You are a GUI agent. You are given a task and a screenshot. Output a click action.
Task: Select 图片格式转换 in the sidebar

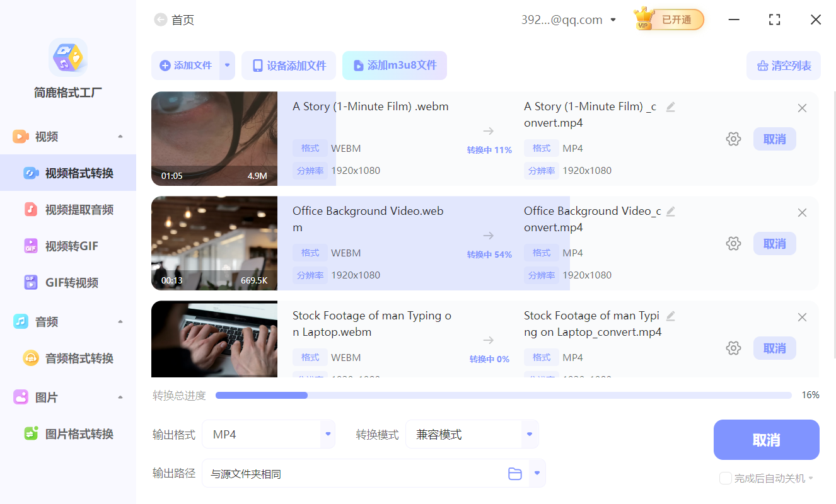68,434
